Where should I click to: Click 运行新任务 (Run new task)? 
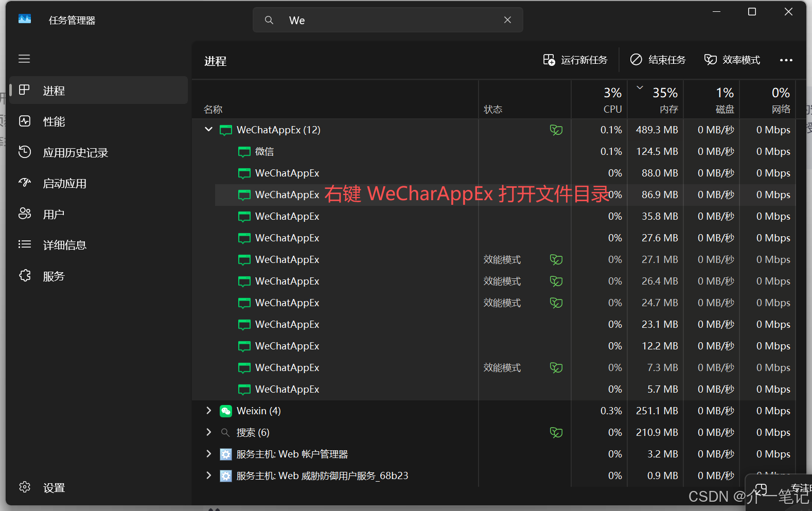tap(575, 60)
